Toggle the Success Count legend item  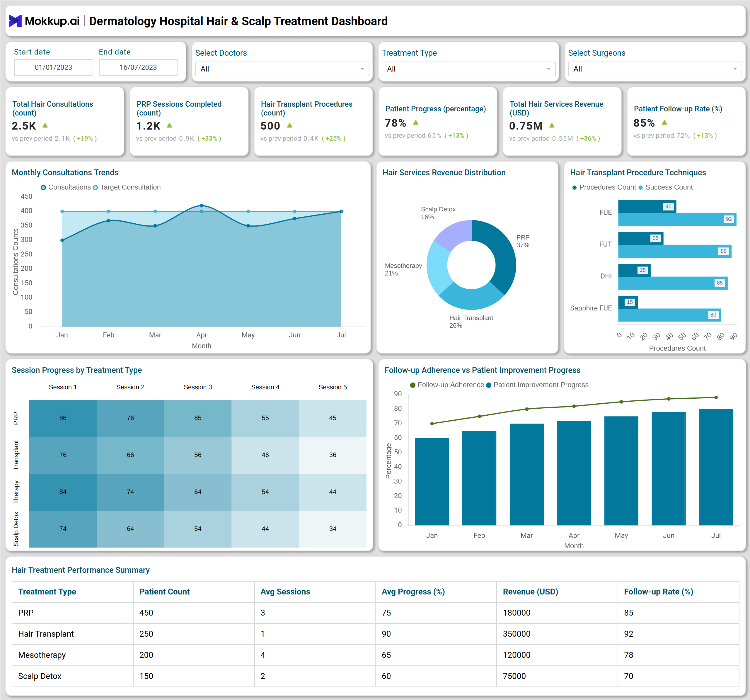point(666,187)
